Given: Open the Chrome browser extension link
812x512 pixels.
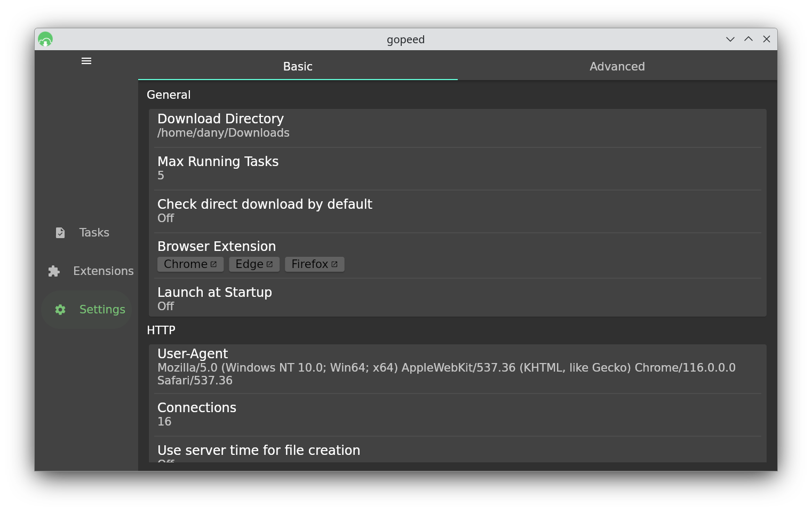Looking at the screenshot, I should click(190, 264).
